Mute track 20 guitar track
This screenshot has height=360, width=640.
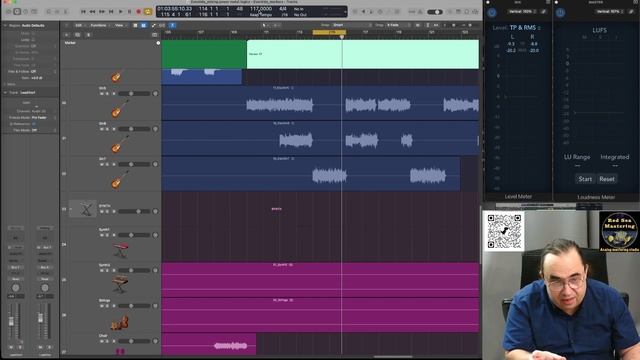pyautogui.click(x=102, y=94)
